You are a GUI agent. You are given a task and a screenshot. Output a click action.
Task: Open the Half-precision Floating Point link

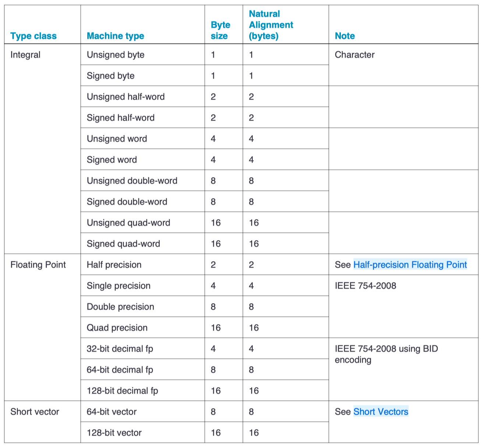point(410,265)
